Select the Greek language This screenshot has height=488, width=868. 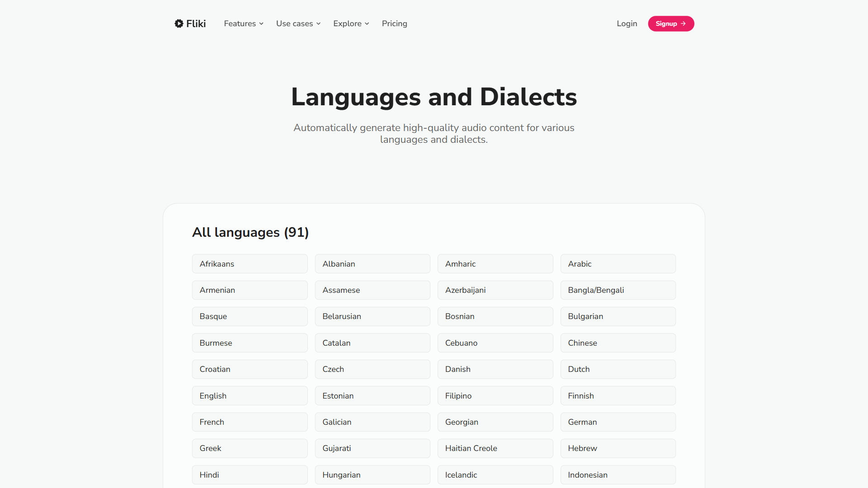(250, 448)
